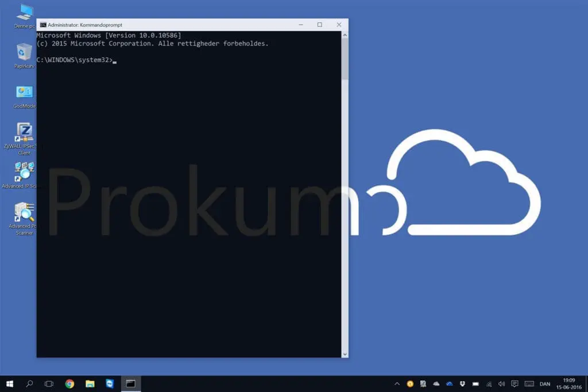The height and width of the screenshot is (392, 588).
Task: Switch the DAN keyboard language indicator
Action: (544, 383)
